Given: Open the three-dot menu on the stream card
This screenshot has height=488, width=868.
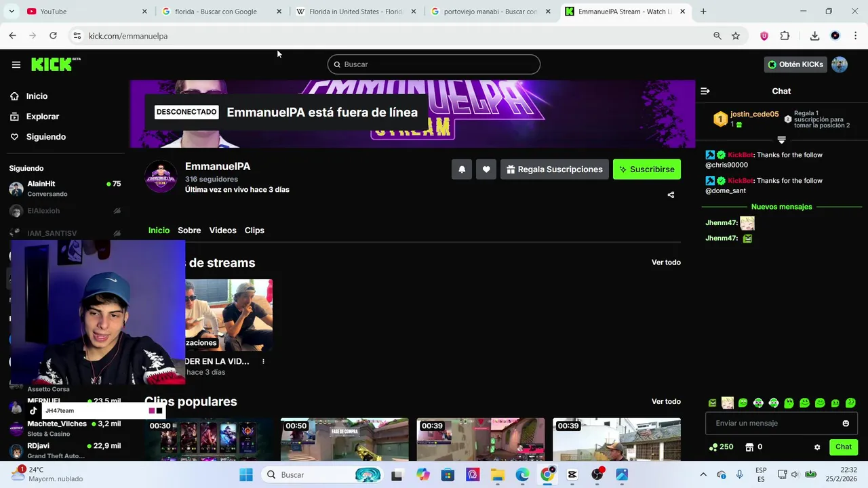Looking at the screenshot, I should point(263,361).
